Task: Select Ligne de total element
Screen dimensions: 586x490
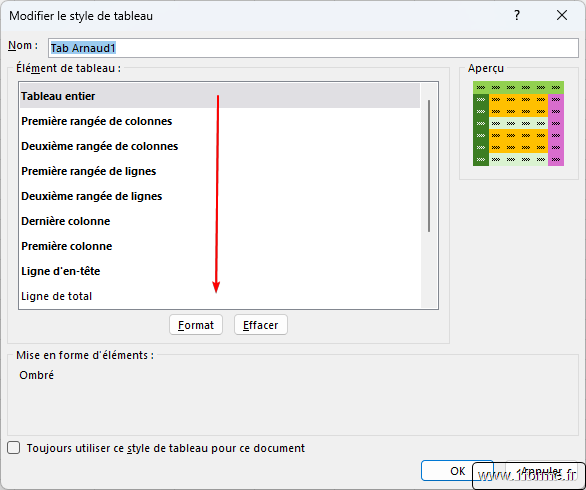Action: pyautogui.click(x=220, y=296)
